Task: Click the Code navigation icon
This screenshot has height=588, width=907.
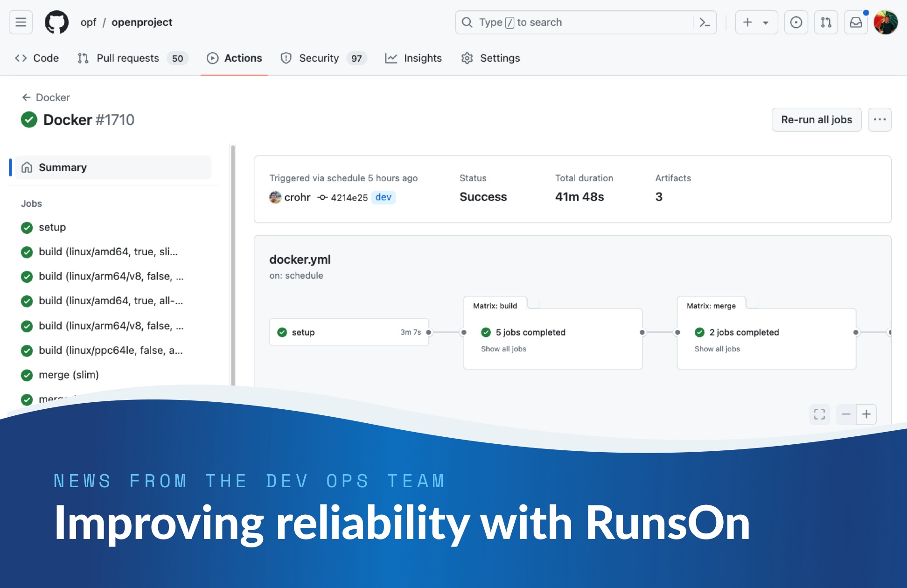Action: (21, 58)
